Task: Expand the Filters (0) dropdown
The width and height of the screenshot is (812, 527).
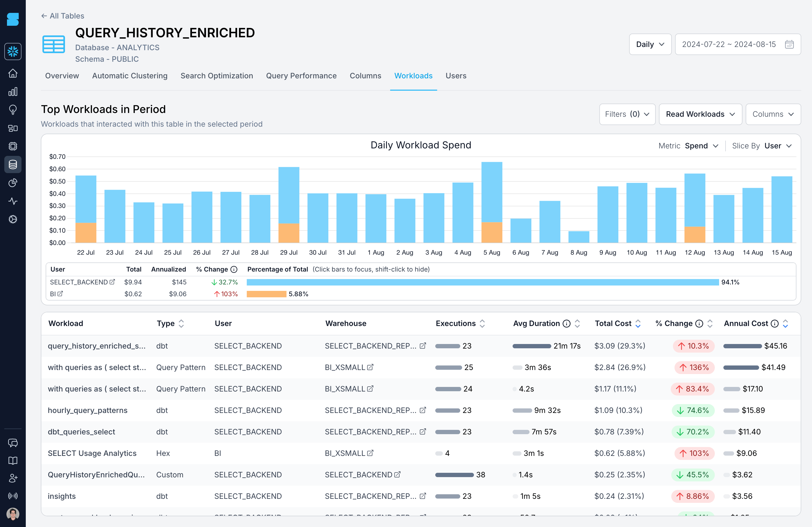Action: pos(627,114)
